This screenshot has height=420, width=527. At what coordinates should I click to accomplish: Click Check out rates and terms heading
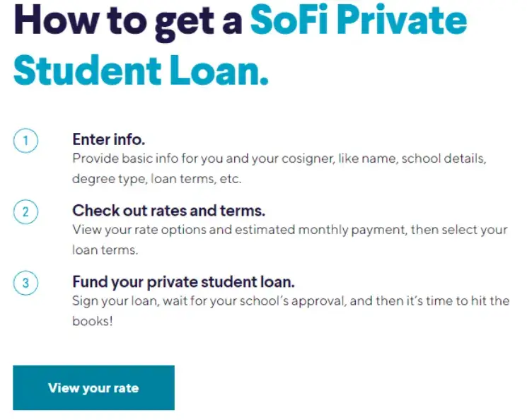(169, 211)
